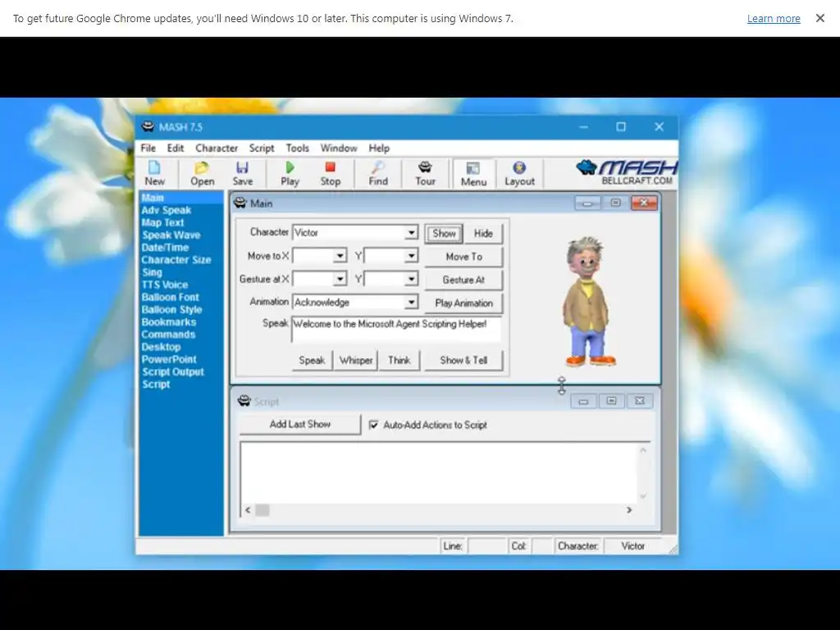The width and height of the screenshot is (840, 630).
Task: Select Bookmarks in the sidebar
Action: click(x=168, y=322)
